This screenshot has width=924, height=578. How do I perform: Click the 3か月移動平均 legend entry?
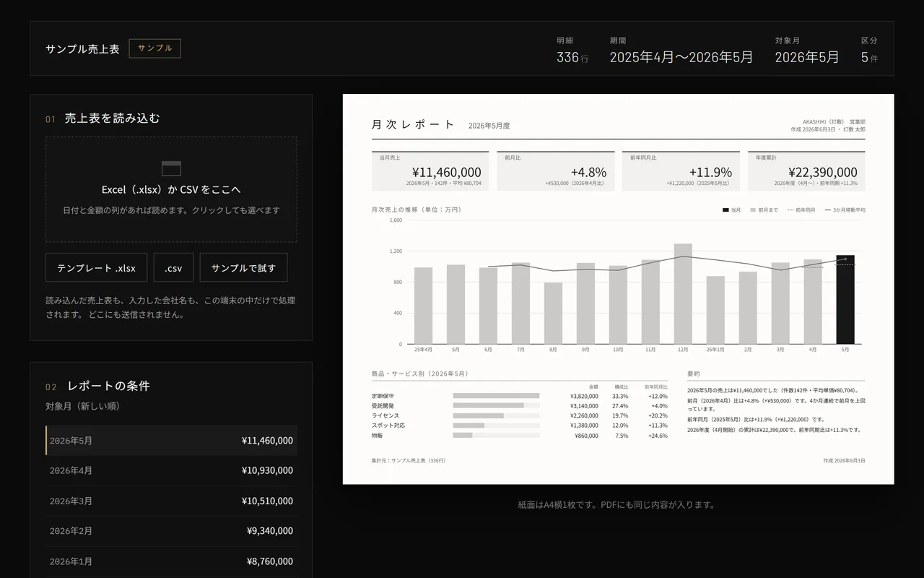tap(845, 210)
